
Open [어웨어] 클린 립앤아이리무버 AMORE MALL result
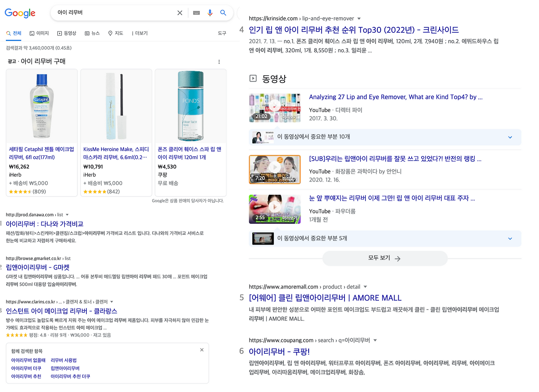(325, 298)
